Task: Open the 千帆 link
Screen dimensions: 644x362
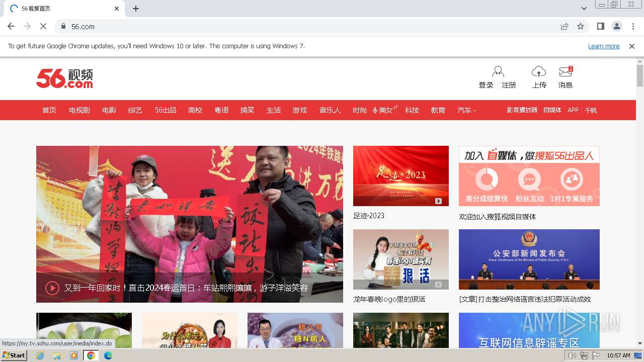Action: (x=591, y=110)
